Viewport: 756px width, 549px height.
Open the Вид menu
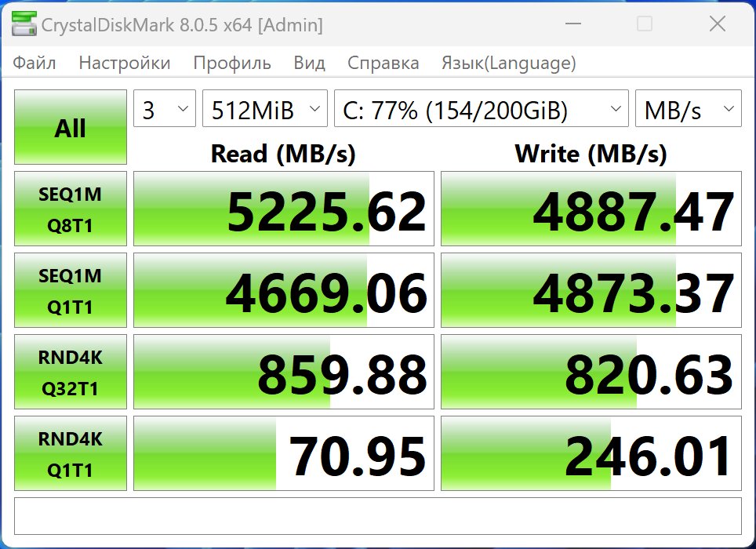coord(309,64)
